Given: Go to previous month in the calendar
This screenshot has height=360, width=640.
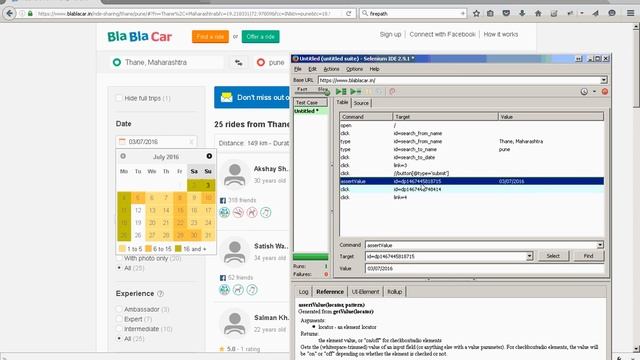Looking at the screenshot, I should pos(123,156).
